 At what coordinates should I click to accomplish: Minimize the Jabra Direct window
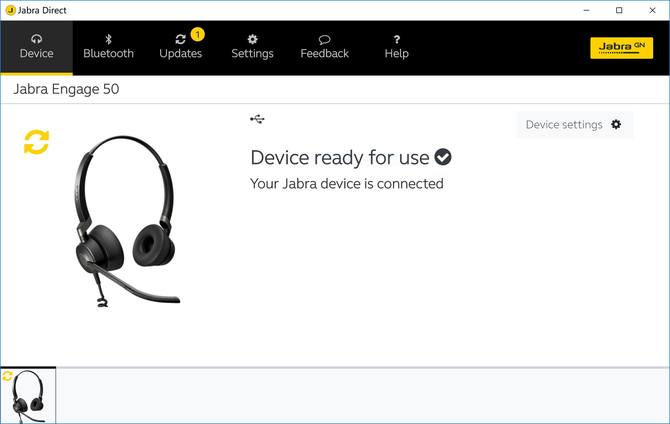(x=586, y=10)
